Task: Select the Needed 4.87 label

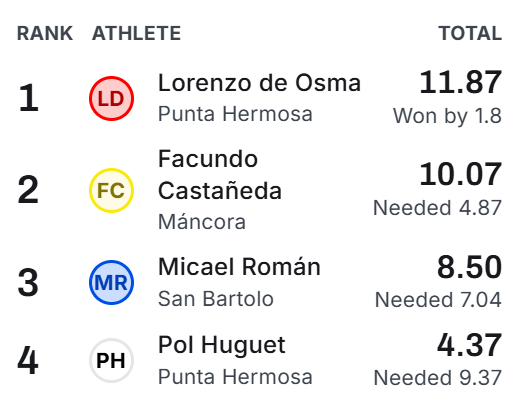Action: [x=437, y=208]
